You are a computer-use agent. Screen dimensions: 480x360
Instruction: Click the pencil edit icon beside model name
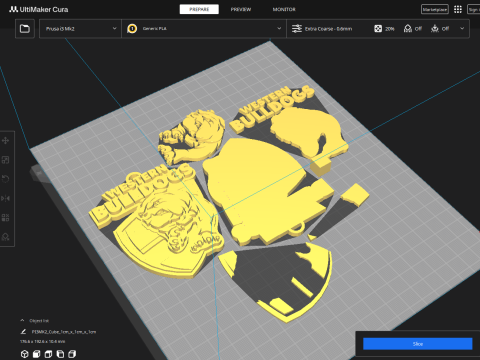pos(23,332)
